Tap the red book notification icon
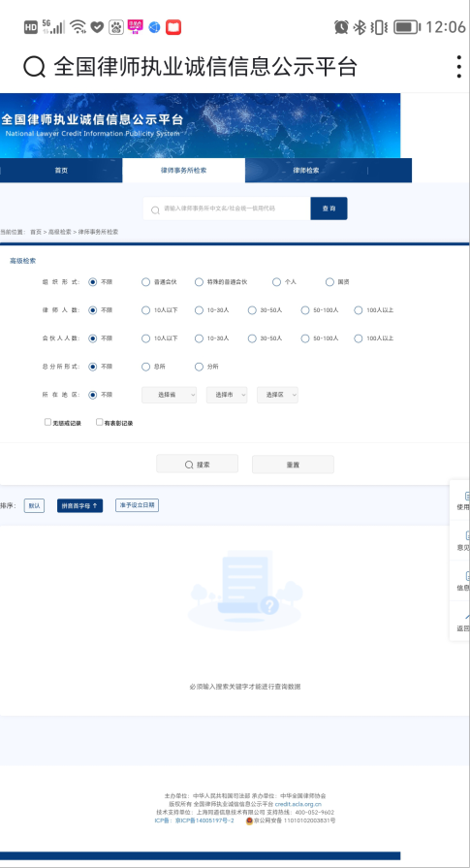 pos(173,26)
